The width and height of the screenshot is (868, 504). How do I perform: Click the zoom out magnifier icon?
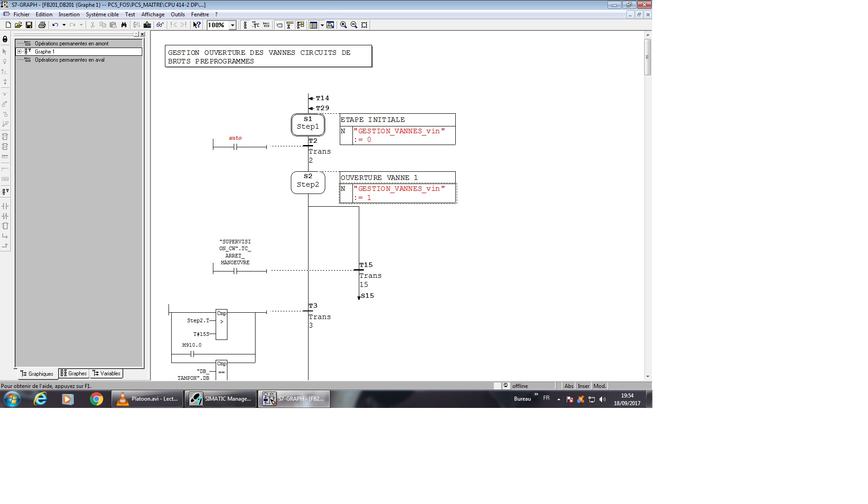point(354,25)
